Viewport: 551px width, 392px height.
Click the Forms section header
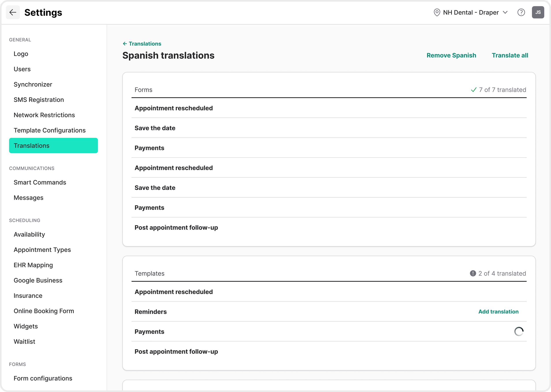143,90
